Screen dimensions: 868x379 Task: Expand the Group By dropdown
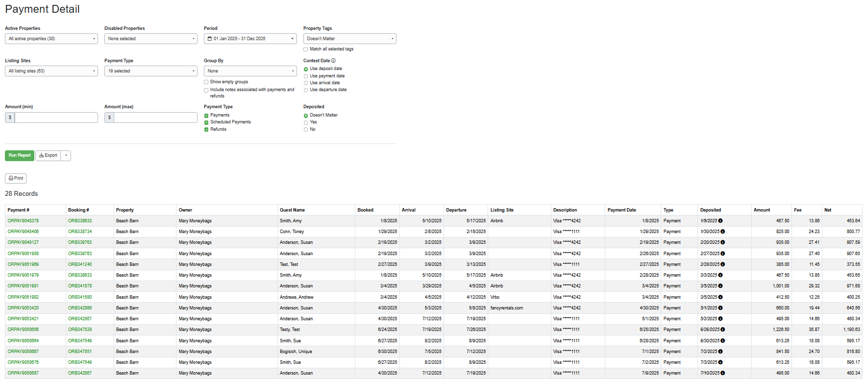(x=250, y=71)
